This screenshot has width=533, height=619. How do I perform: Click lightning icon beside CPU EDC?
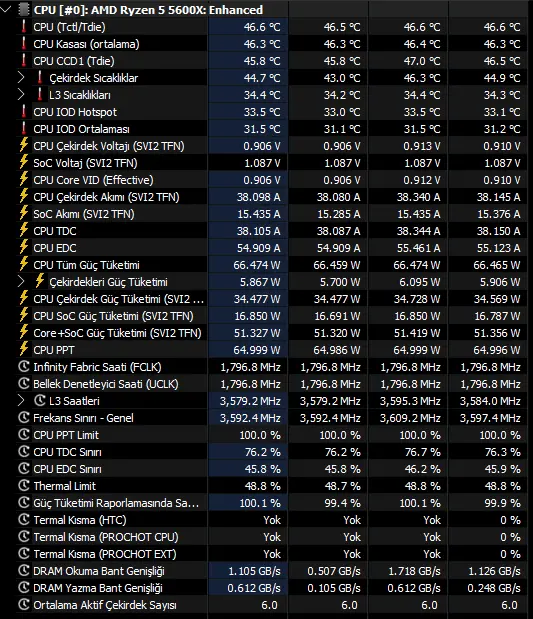(24, 247)
